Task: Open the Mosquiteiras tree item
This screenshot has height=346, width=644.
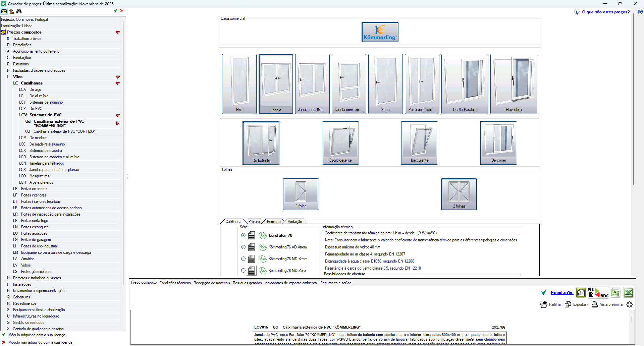Action: pyautogui.click(x=39, y=176)
